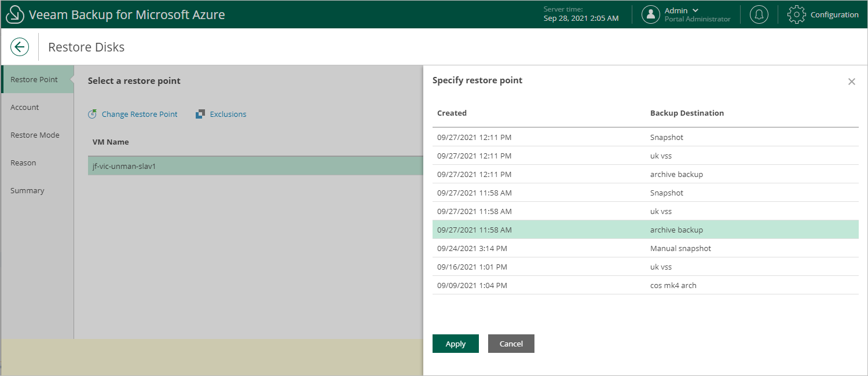
Task: Click the Configuration gear icon
Action: pos(797,14)
